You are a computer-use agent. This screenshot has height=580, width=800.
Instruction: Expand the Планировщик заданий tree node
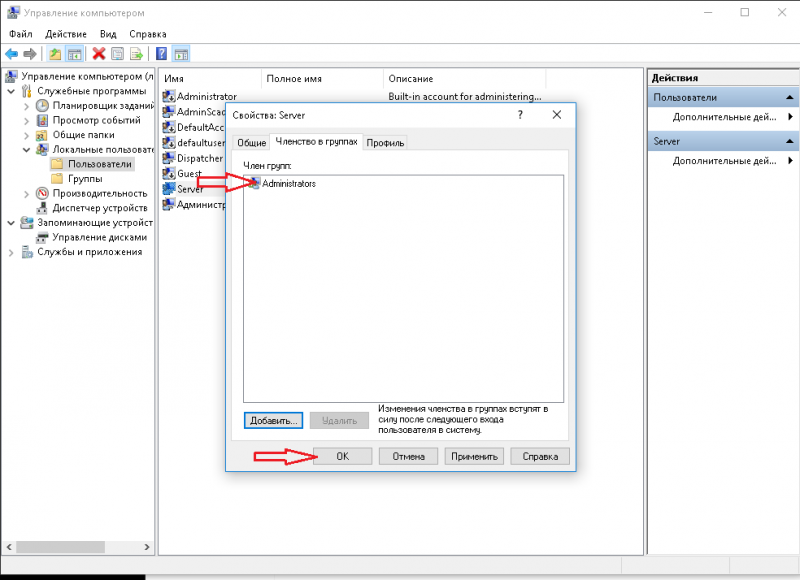[27, 105]
